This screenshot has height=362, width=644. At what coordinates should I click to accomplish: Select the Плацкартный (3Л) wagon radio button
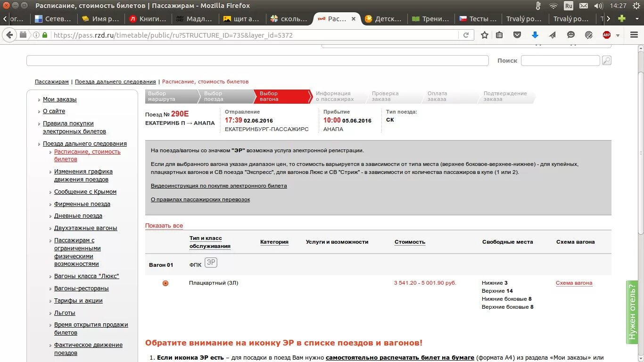coord(165,283)
